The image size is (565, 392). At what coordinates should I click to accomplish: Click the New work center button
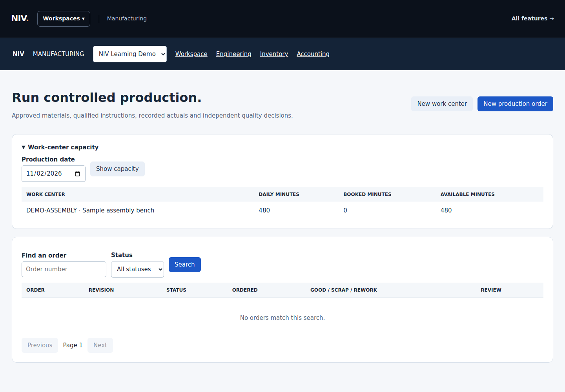click(442, 104)
